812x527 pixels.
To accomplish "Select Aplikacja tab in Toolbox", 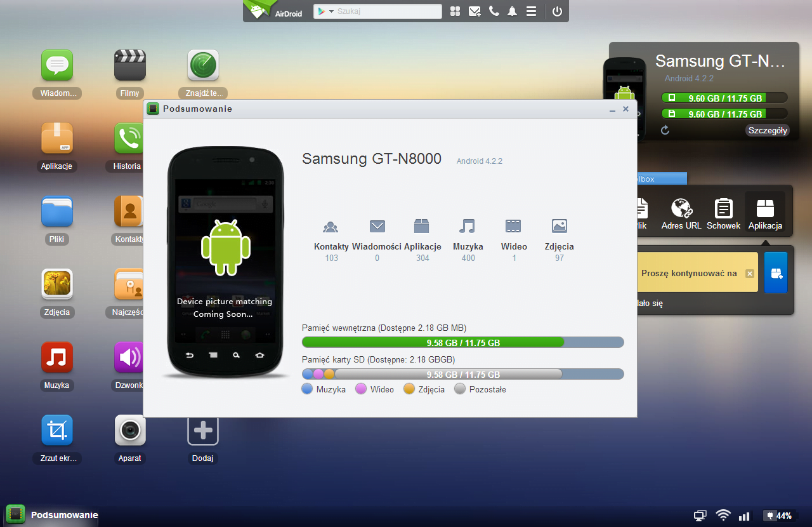I will (765, 213).
